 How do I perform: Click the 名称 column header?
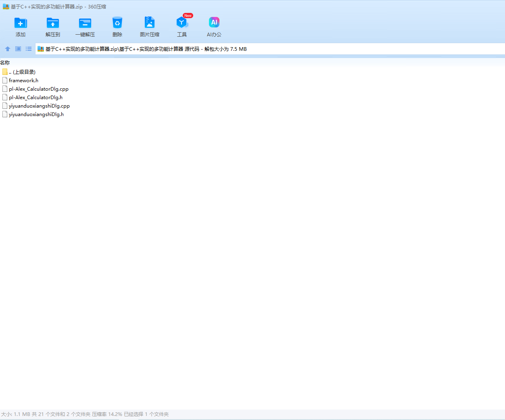tap(5, 62)
